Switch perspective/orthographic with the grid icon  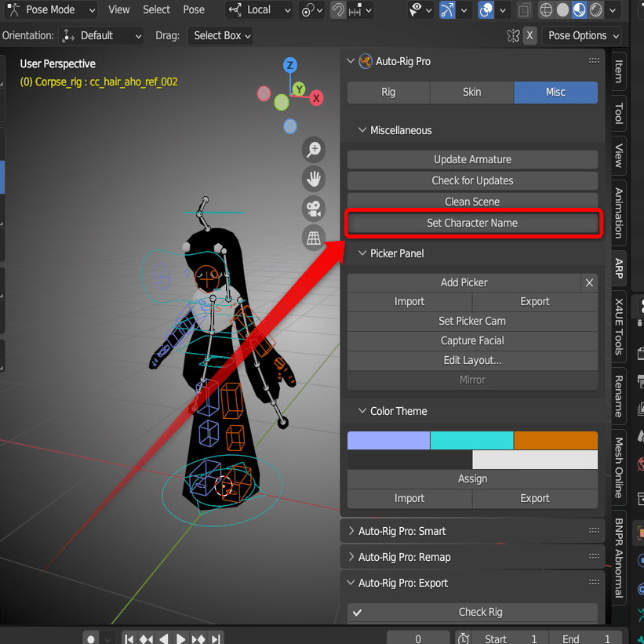(x=314, y=238)
